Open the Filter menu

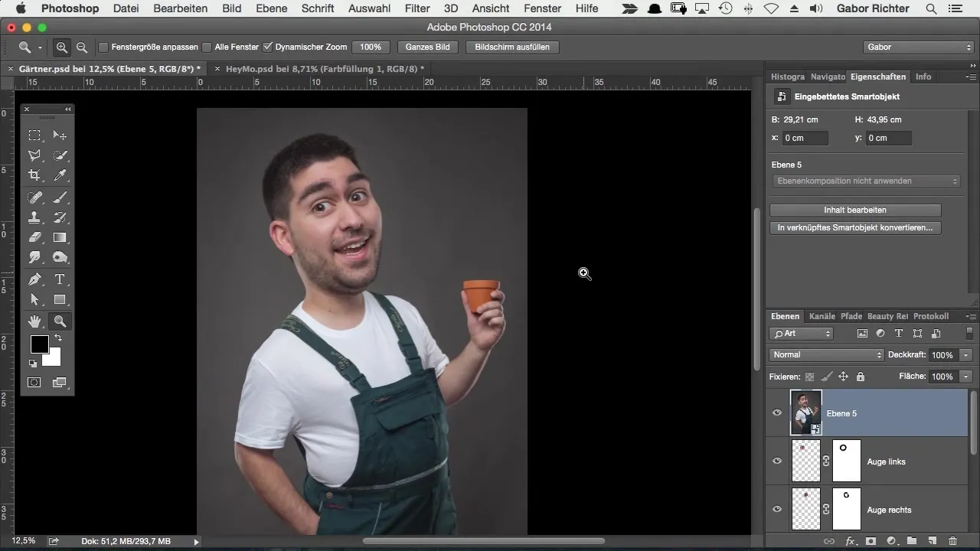click(x=417, y=8)
